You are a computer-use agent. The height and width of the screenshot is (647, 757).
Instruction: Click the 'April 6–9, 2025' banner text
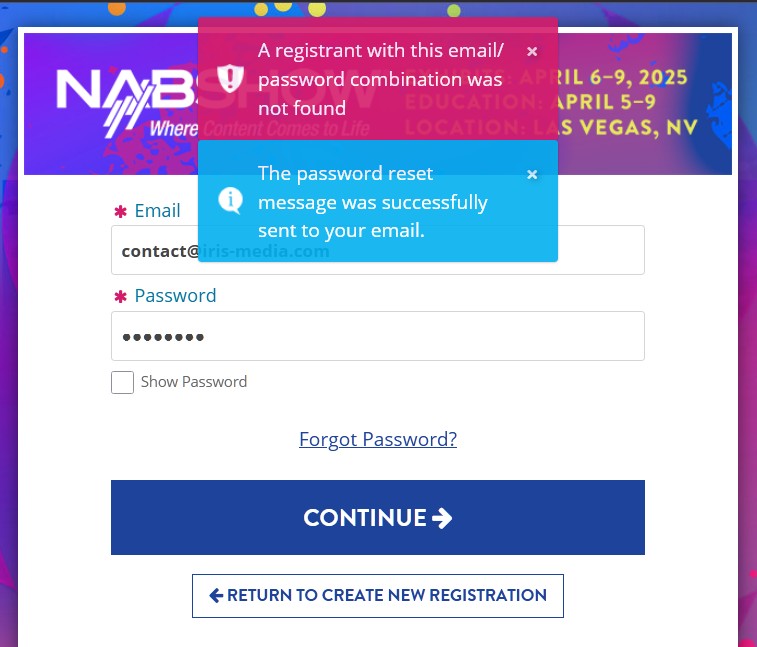(622, 77)
